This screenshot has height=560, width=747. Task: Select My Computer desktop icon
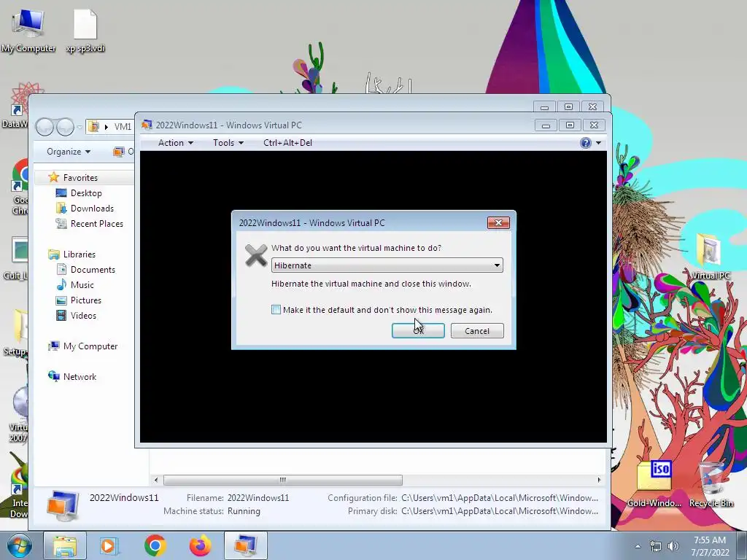coord(28,31)
